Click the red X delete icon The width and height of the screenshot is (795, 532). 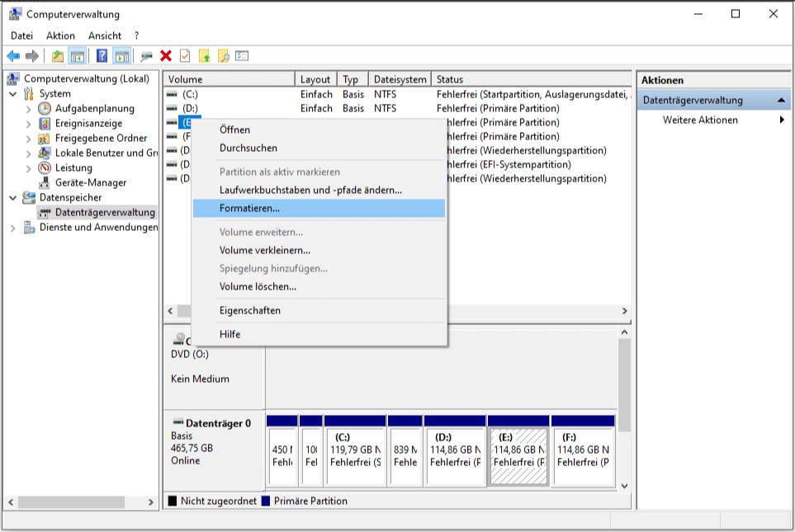(x=166, y=56)
